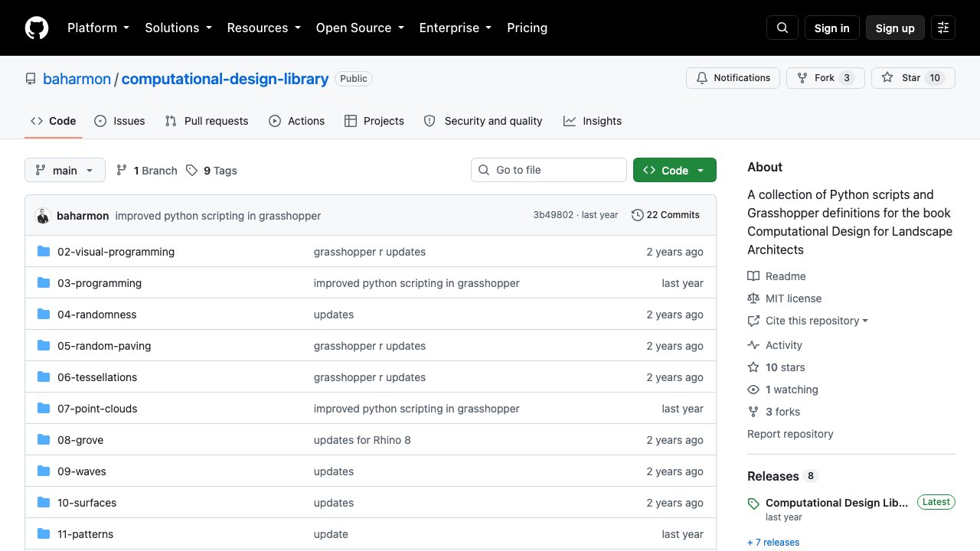The height and width of the screenshot is (551, 980).
Task: Click the history clock icon by 22 Commits
Action: click(637, 215)
